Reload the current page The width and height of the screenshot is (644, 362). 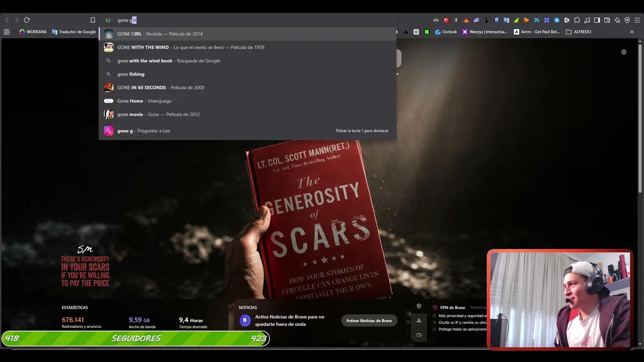[x=27, y=20]
